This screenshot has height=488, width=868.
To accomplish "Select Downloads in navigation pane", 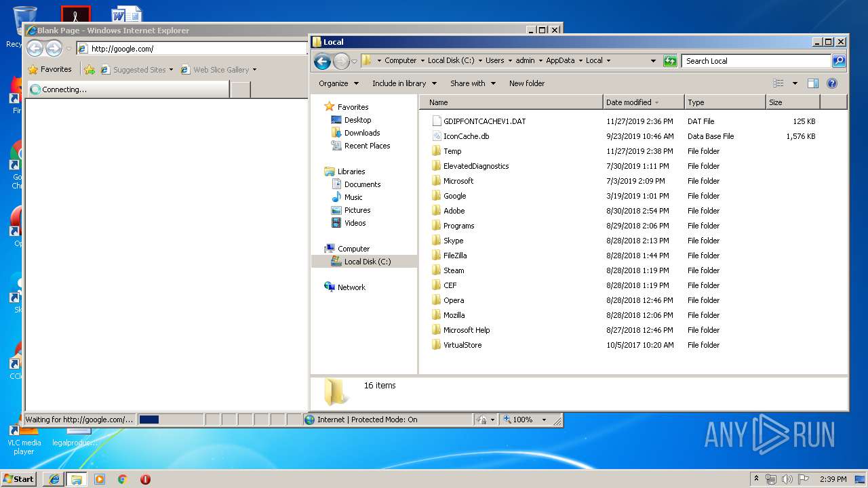I will coord(355,133).
